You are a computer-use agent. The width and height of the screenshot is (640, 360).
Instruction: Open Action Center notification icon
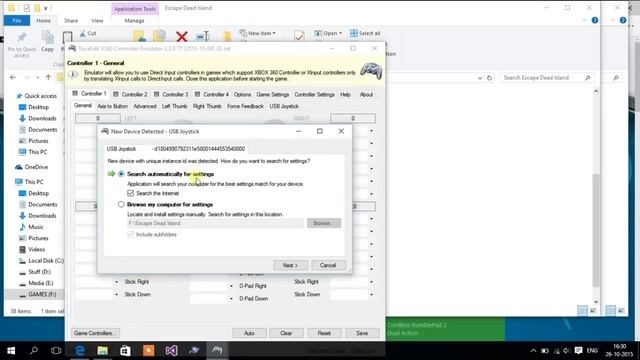pos(578,351)
